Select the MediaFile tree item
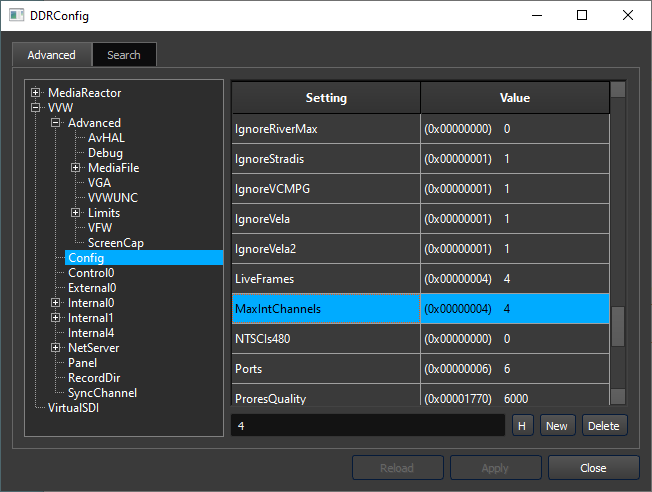652x492 pixels. 114,168
